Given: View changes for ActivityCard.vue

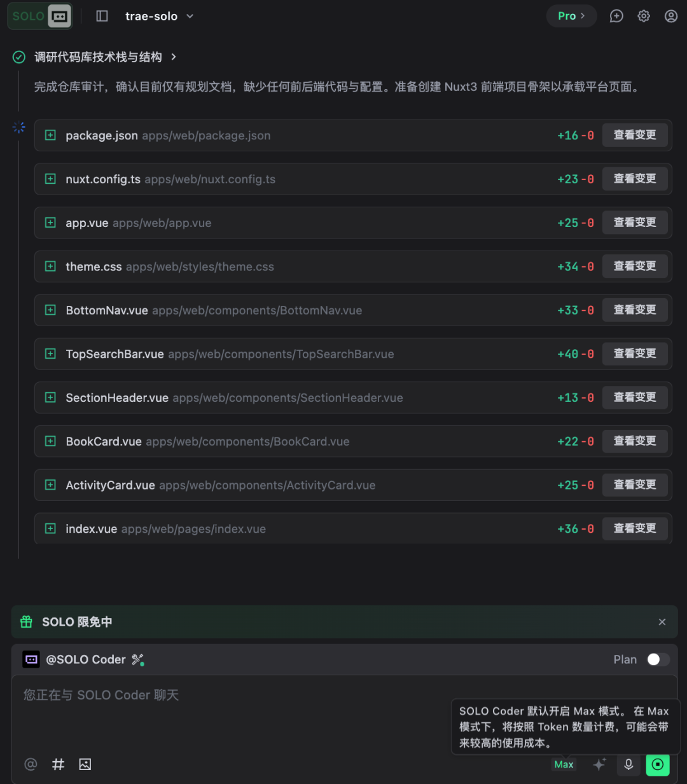Looking at the screenshot, I should click(x=635, y=485).
